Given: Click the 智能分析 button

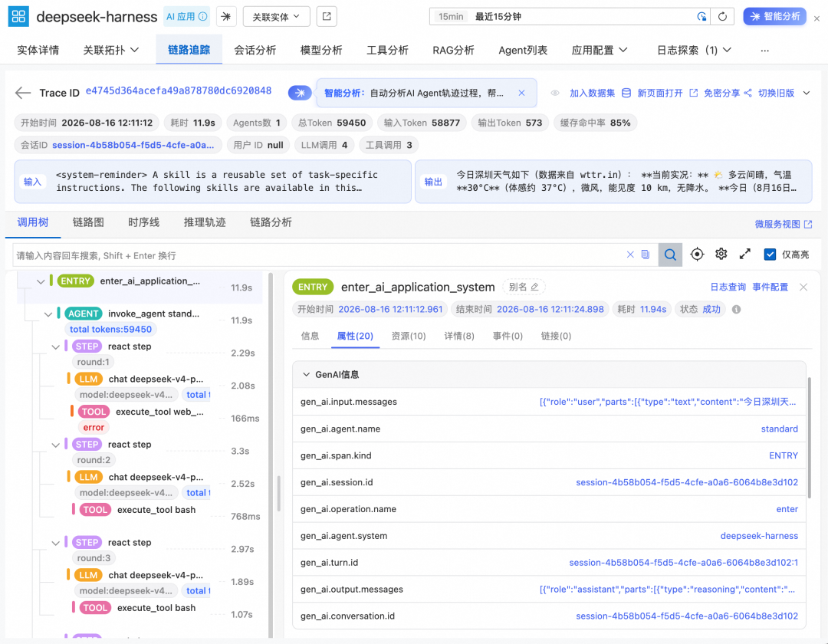Looking at the screenshot, I should pyautogui.click(x=774, y=16).
